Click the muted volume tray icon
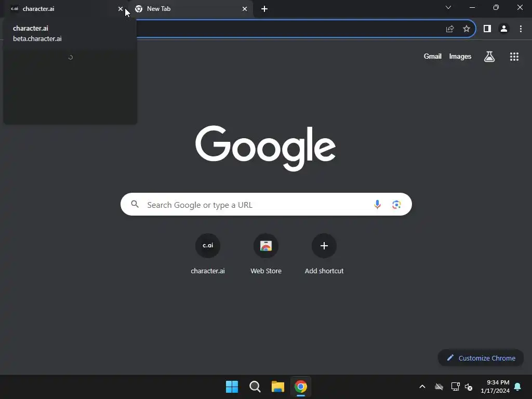 pyautogui.click(x=469, y=387)
